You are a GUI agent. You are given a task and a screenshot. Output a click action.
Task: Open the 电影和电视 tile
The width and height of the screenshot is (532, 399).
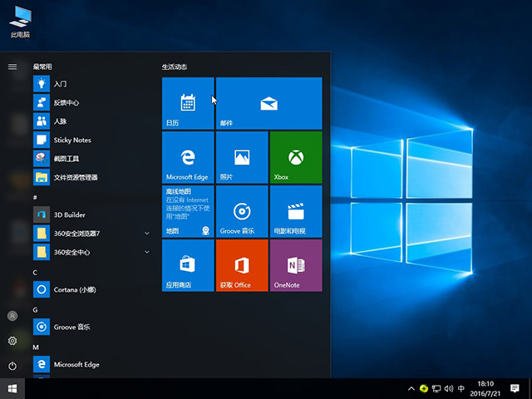coord(295,211)
